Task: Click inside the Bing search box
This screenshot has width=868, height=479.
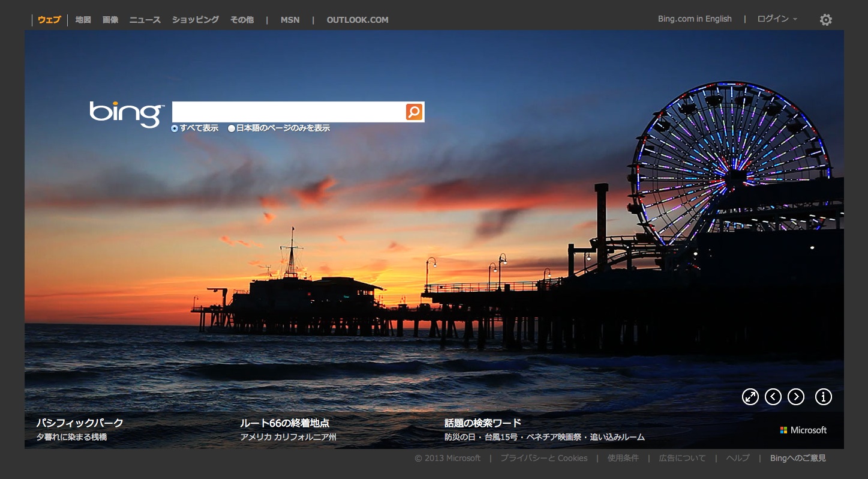Action: 288,112
